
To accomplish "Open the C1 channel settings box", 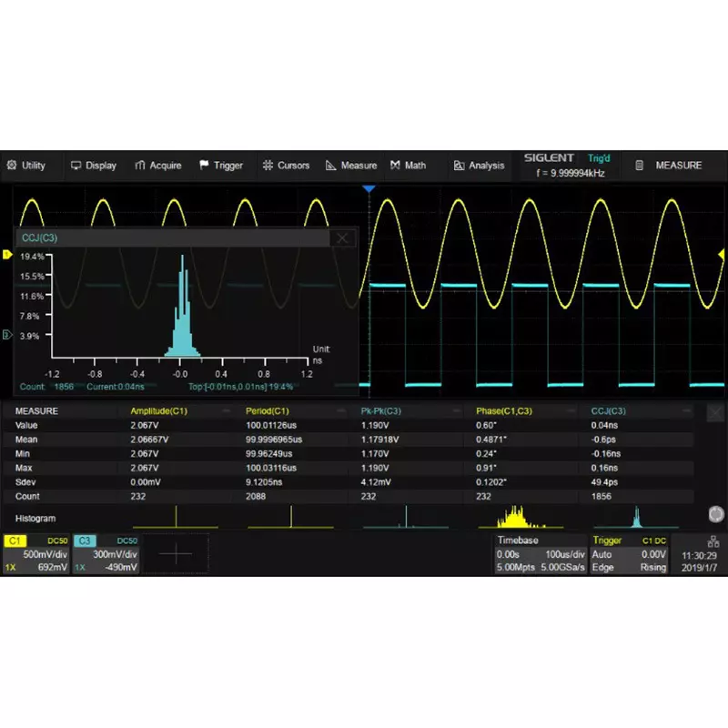I will [36, 554].
